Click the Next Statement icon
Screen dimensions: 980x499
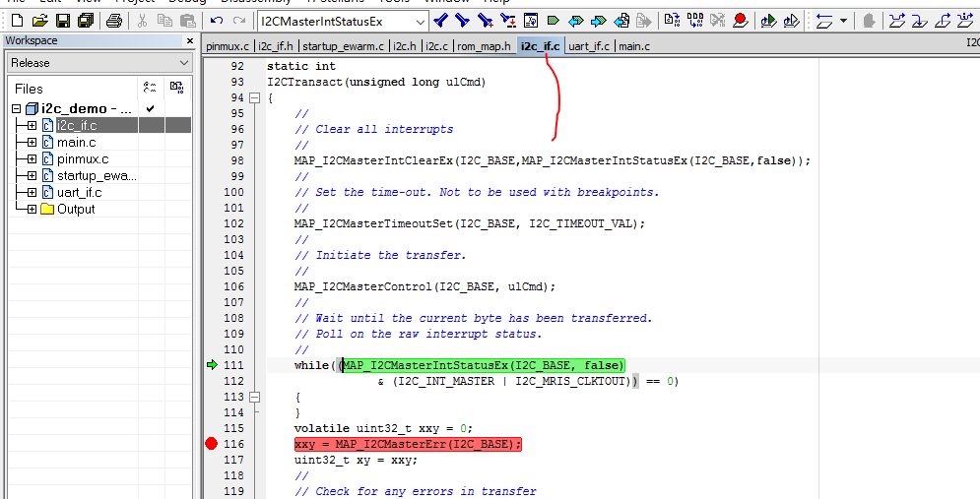[x=965, y=21]
